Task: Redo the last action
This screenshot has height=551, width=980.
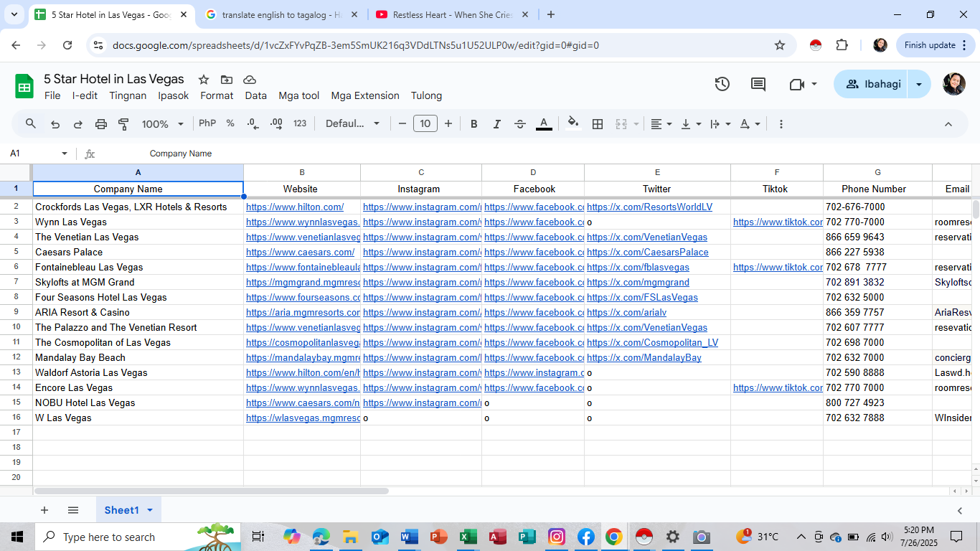Action: coord(78,124)
